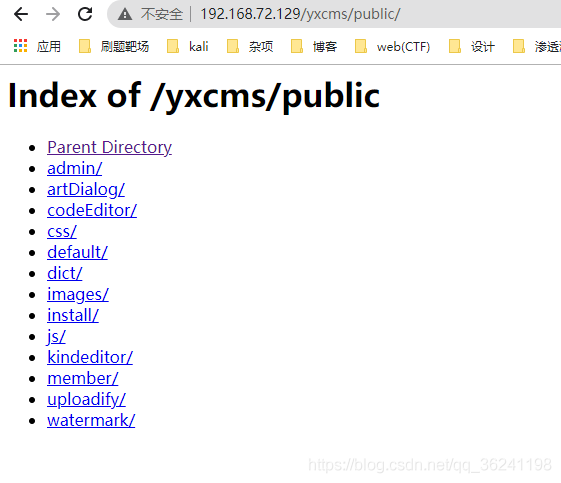This screenshot has height=483, width=561.
Task: Open the 博客 bookmark folder
Action: 314,47
